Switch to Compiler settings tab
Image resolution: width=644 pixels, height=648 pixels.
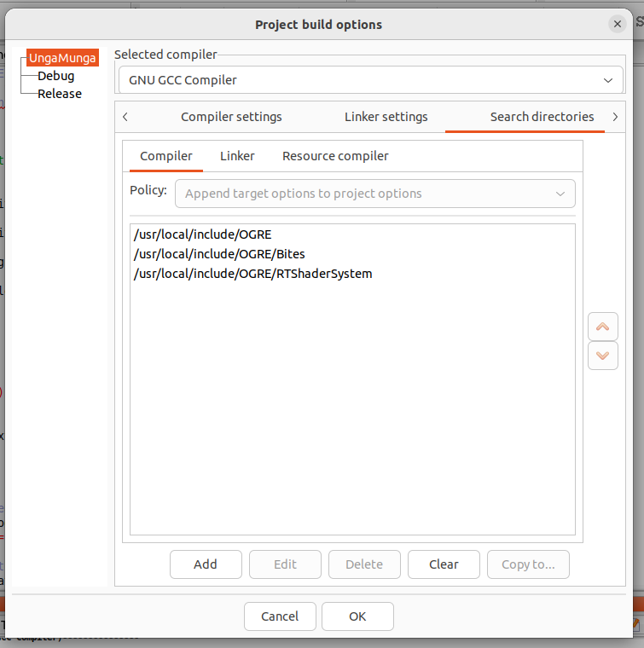(x=231, y=117)
